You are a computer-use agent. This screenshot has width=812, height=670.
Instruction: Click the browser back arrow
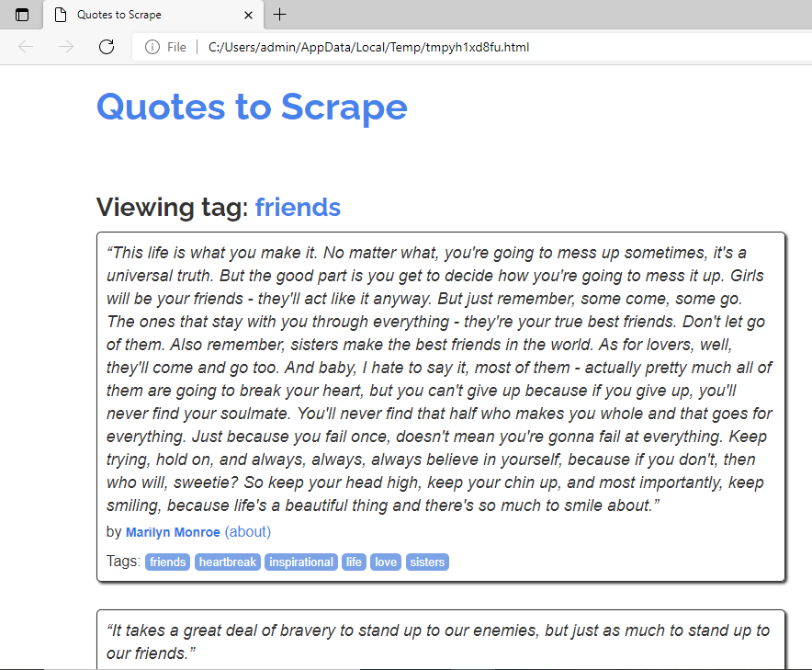pos(26,47)
